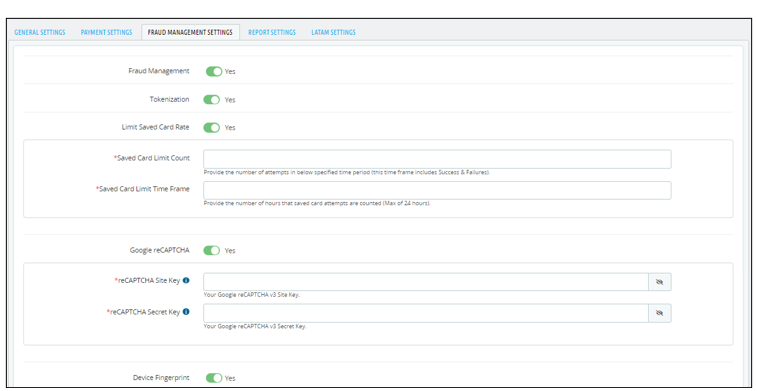Image resolution: width=757 pixels, height=391 pixels.
Task: Reveal the reCAPTCHA Site Key value
Action: tap(659, 282)
